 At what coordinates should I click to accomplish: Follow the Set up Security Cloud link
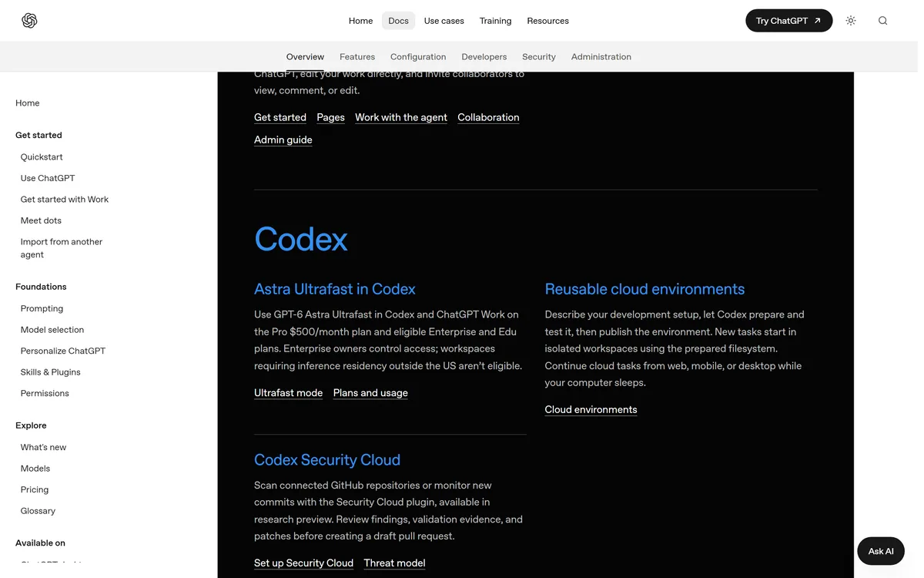[x=303, y=563]
